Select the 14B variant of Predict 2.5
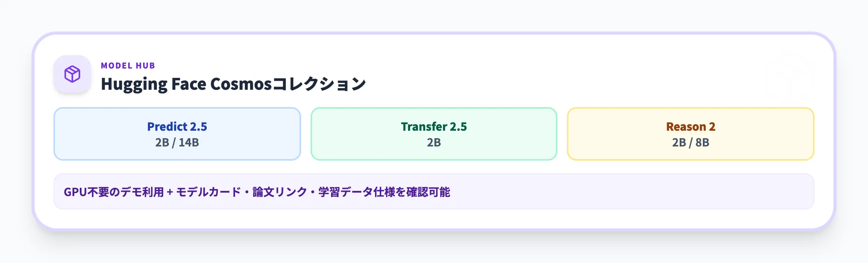 [x=189, y=143]
